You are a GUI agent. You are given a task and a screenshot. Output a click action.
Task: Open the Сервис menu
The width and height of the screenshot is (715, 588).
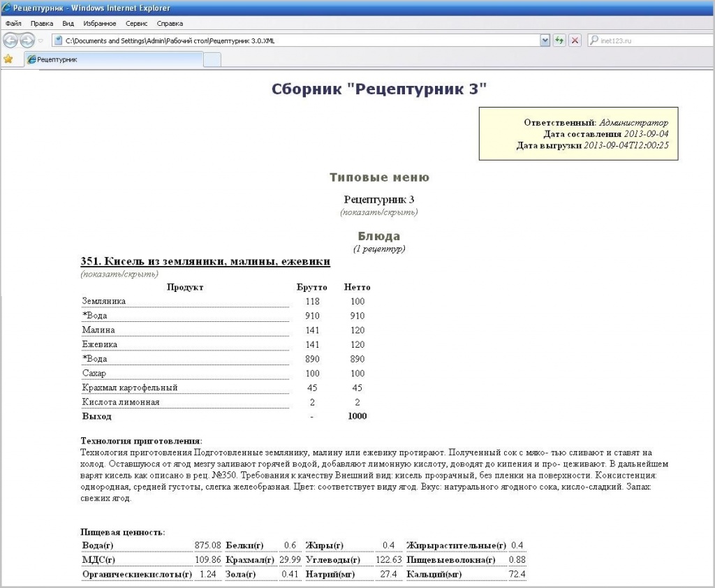point(136,23)
